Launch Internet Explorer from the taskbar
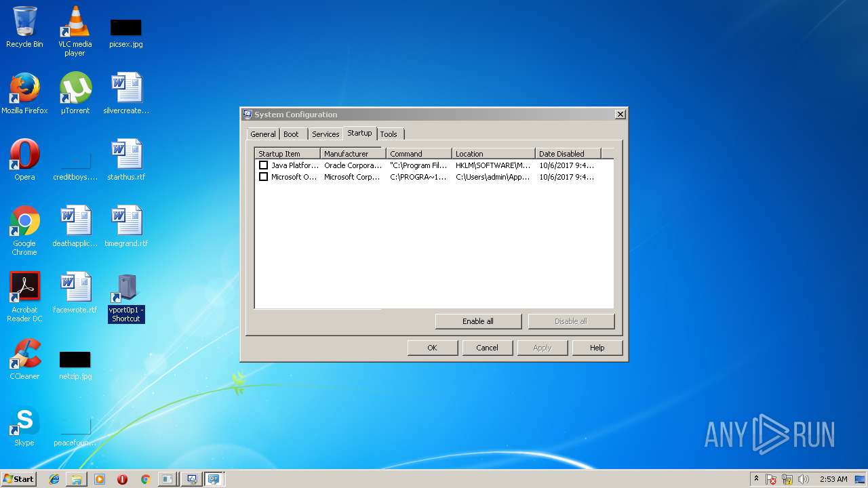 (54, 479)
